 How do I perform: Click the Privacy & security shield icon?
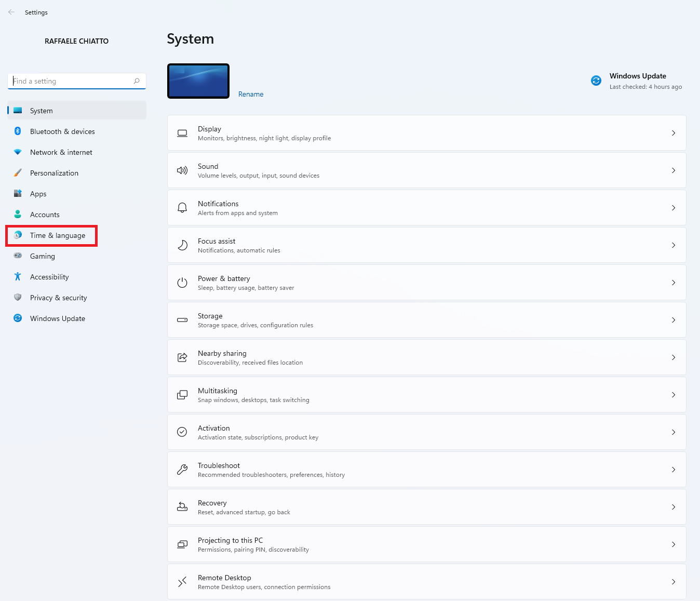pos(18,298)
